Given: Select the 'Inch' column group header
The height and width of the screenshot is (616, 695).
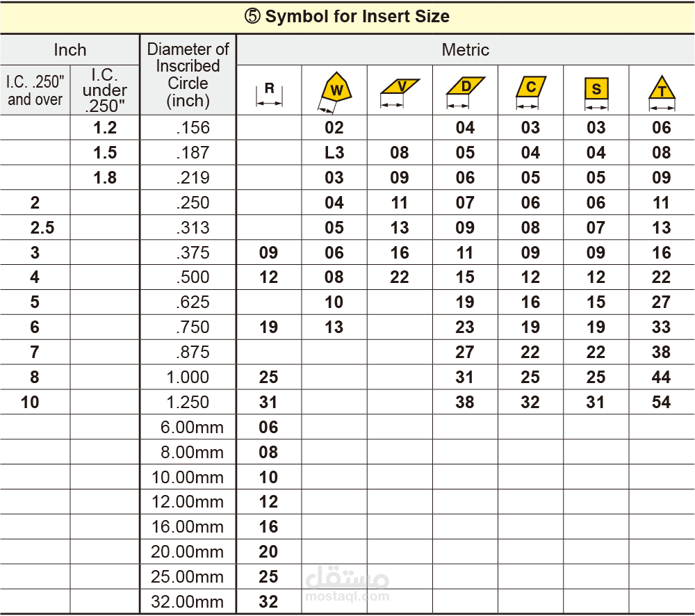Looking at the screenshot, I should (70, 49).
